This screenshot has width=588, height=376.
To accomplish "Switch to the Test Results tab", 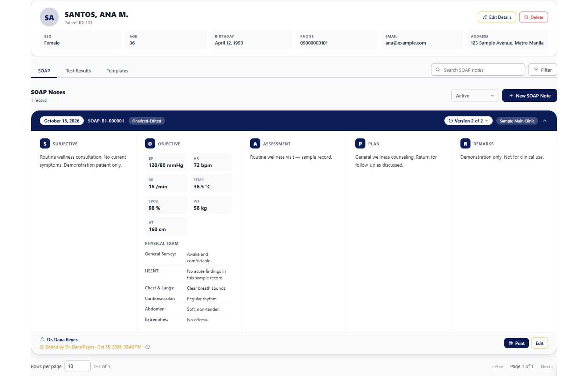I will [78, 71].
